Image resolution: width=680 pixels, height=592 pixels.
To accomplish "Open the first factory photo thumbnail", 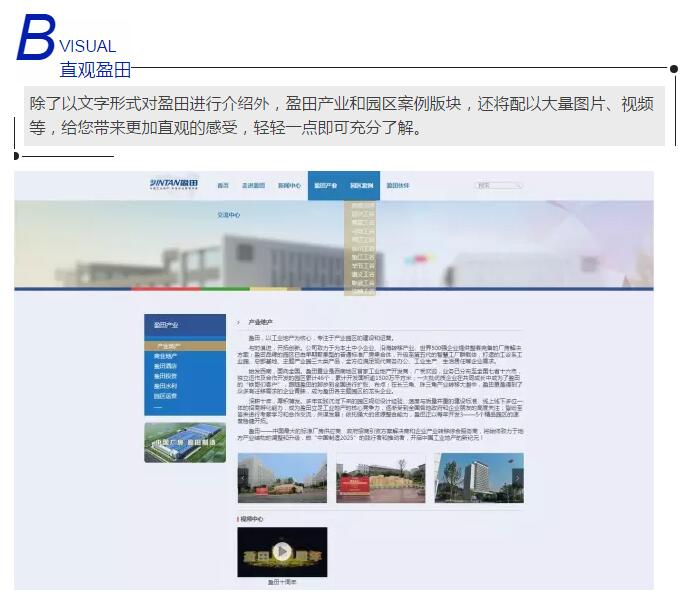I will pyautogui.click(x=282, y=478).
